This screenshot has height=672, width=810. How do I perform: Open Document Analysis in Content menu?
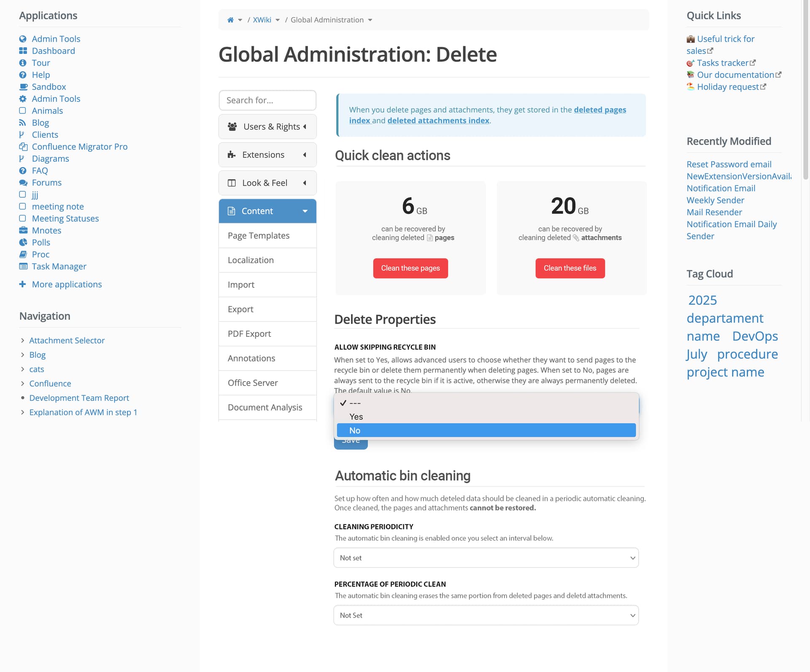click(267, 407)
